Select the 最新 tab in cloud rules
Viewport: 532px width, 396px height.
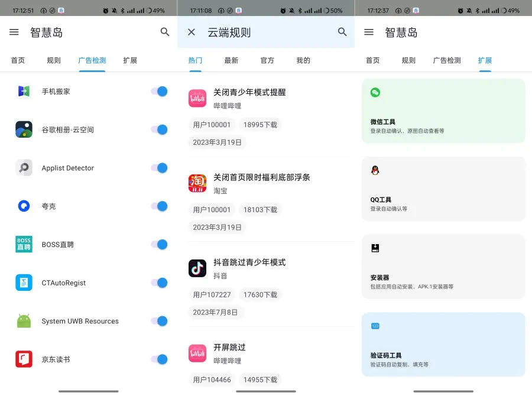pos(232,60)
